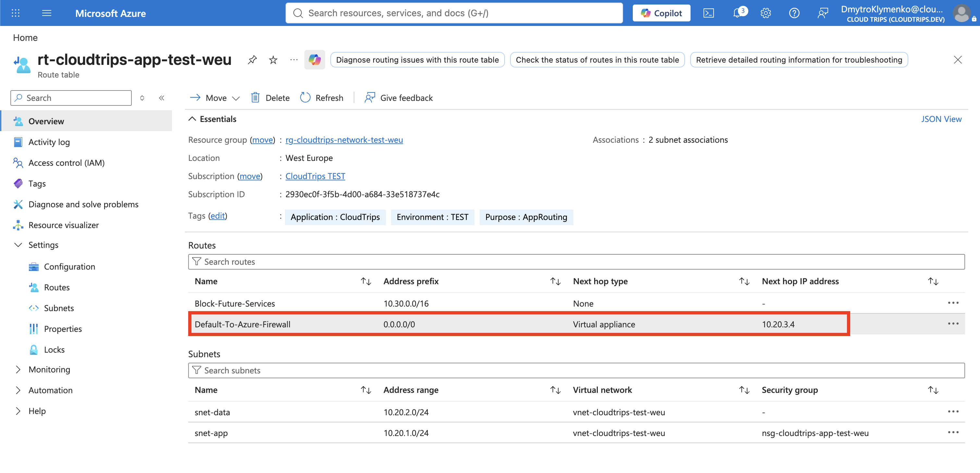Add route table to favorites star
The height and width of the screenshot is (473, 980).
pyautogui.click(x=273, y=60)
